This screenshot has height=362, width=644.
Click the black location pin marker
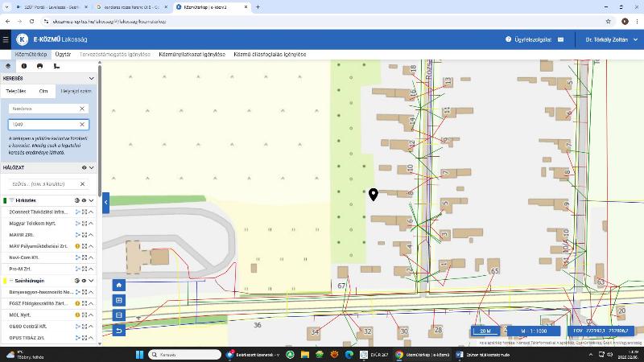tap(374, 194)
